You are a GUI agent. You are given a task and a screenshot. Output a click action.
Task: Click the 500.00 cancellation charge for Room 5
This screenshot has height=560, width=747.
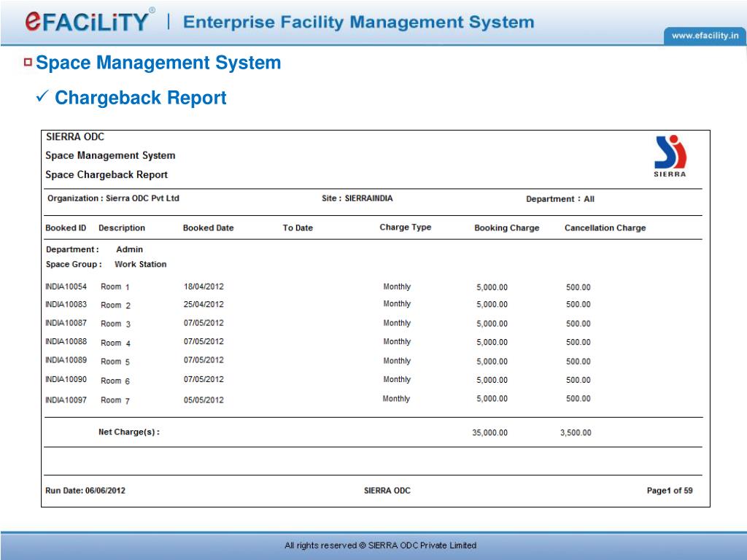(x=578, y=362)
